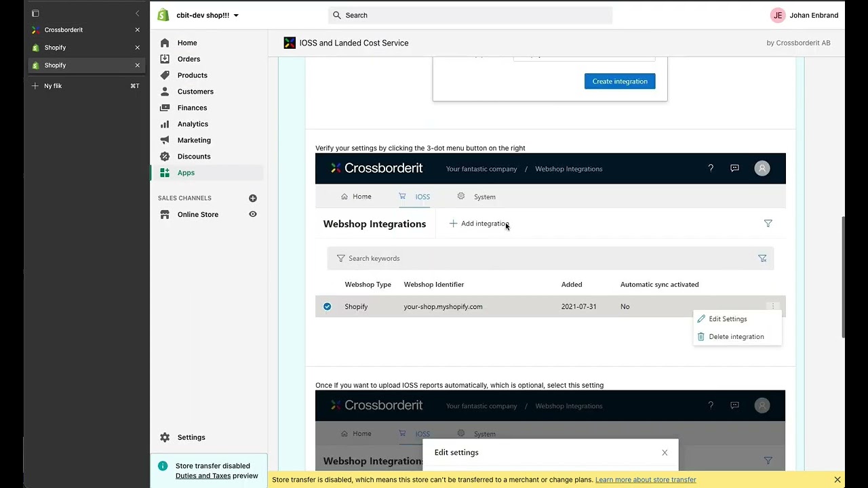
Task: Click the blue filter icon in search bar
Action: [x=762, y=258]
